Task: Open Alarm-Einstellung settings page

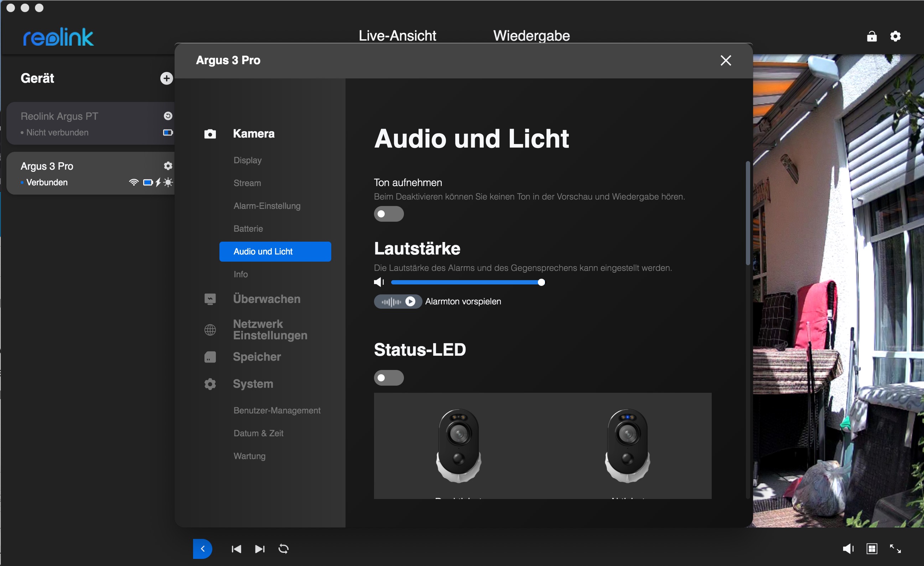Action: (x=267, y=206)
